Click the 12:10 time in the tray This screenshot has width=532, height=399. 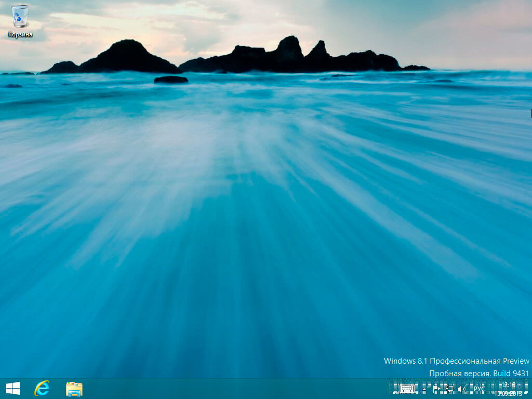[509, 384]
